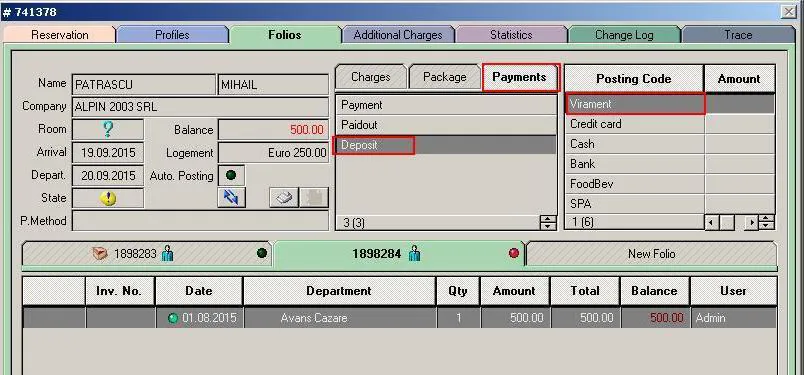Open folio tab 1898284
Screen dimensions: 804x375
399,253
